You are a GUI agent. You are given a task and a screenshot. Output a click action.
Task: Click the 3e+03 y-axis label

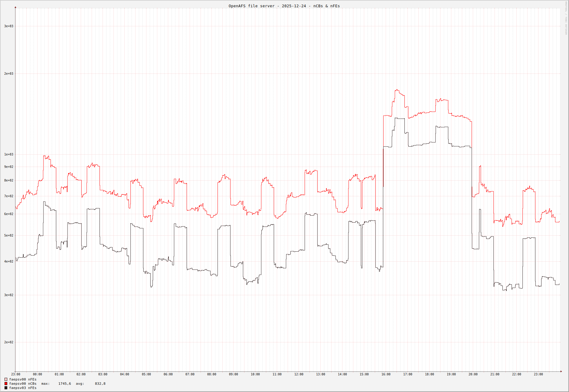8,26
